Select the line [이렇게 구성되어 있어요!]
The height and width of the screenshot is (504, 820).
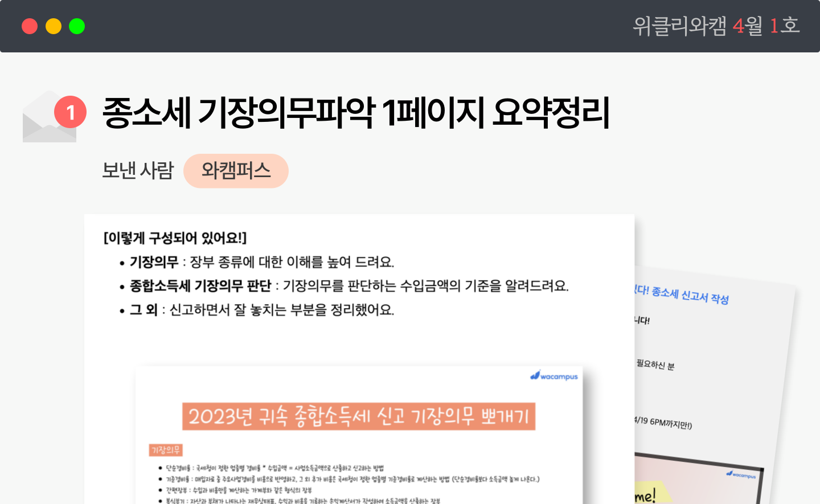(x=175, y=237)
